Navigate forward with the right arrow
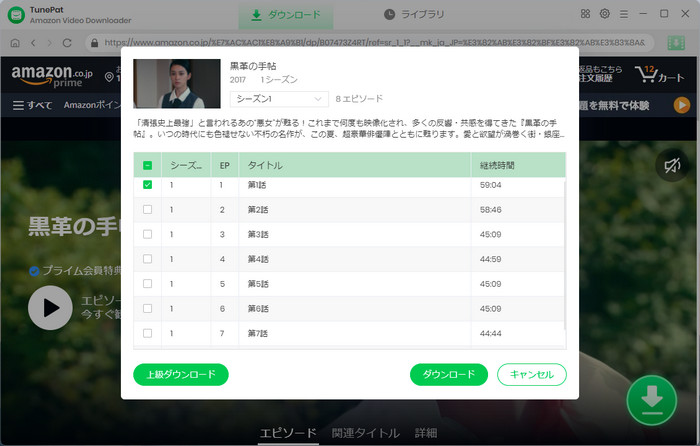Image resolution: width=700 pixels, height=446 pixels. [50, 43]
